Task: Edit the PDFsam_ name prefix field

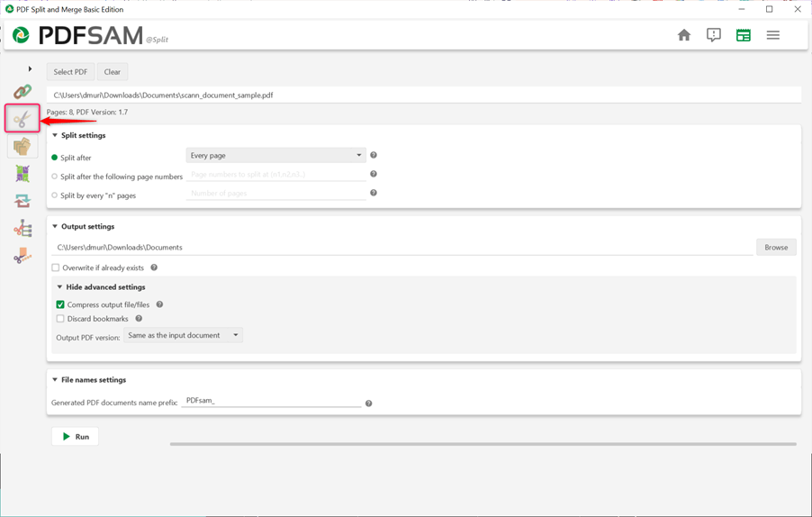Action: [271, 401]
